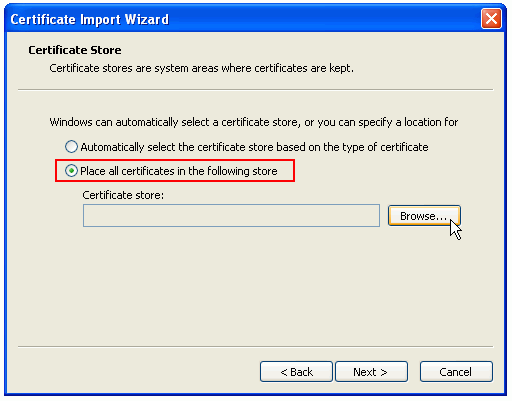This screenshot has width=512, height=401.
Task: Cancel the certificate import
Action: click(x=456, y=372)
